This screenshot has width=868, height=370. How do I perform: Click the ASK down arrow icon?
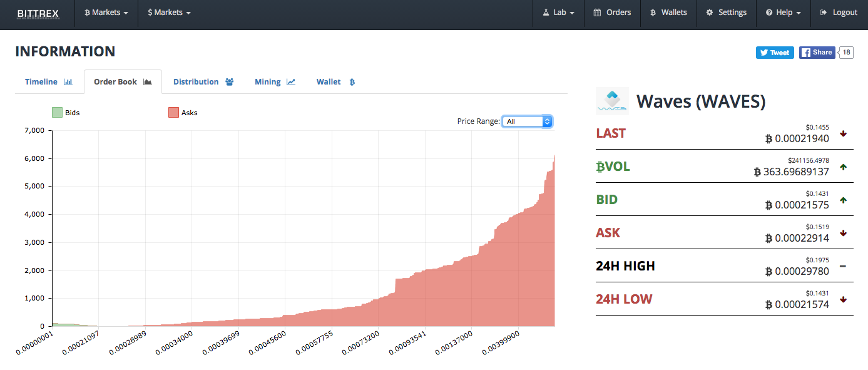843,233
